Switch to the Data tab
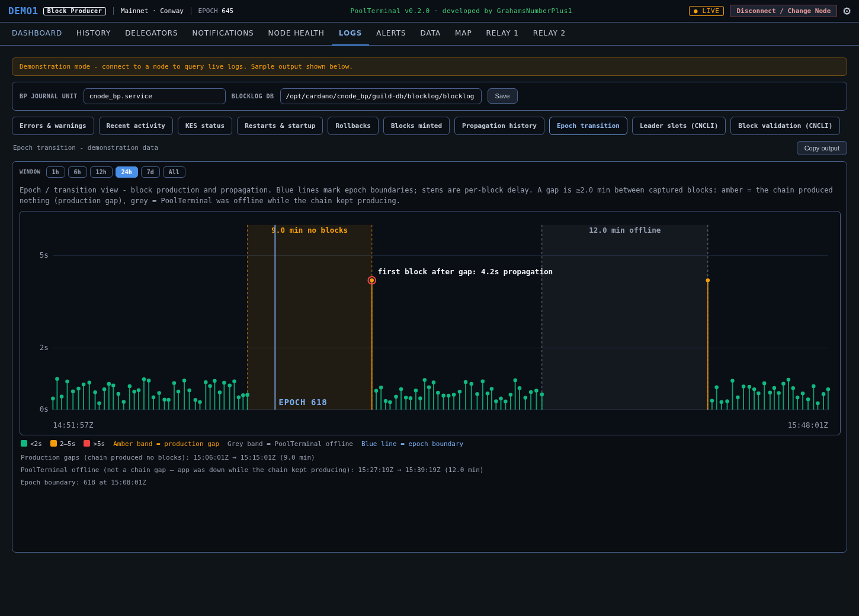This screenshot has width=859, height=616. tap(431, 33)
